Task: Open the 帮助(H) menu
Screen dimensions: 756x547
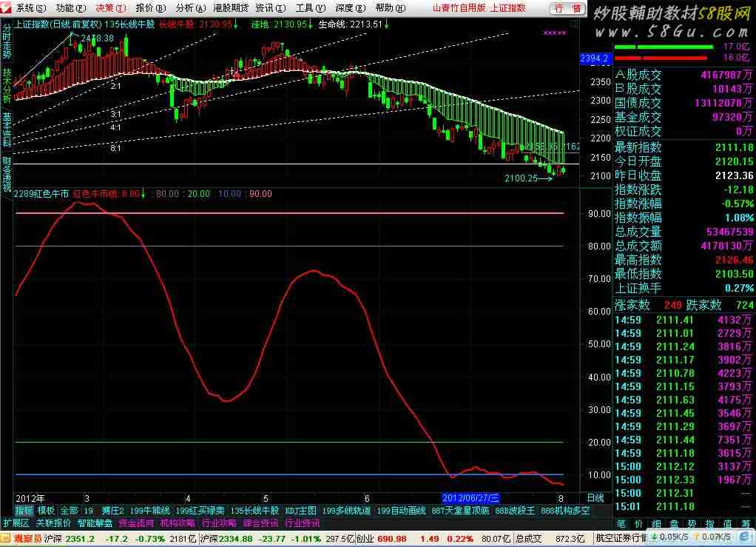Action: [391, 8]
